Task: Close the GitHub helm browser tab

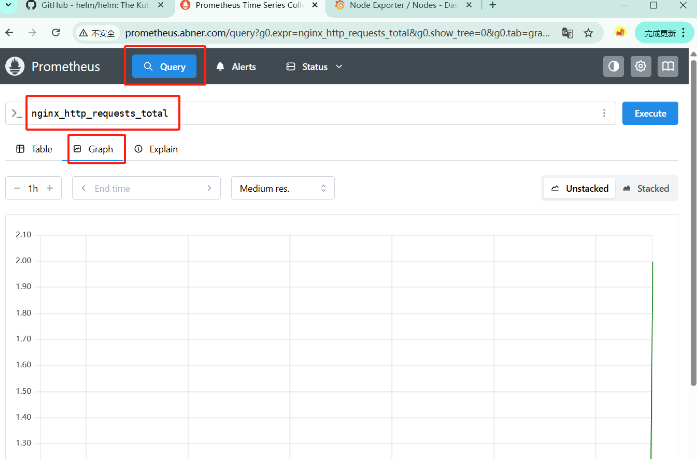Action: (x=160, y=5)
